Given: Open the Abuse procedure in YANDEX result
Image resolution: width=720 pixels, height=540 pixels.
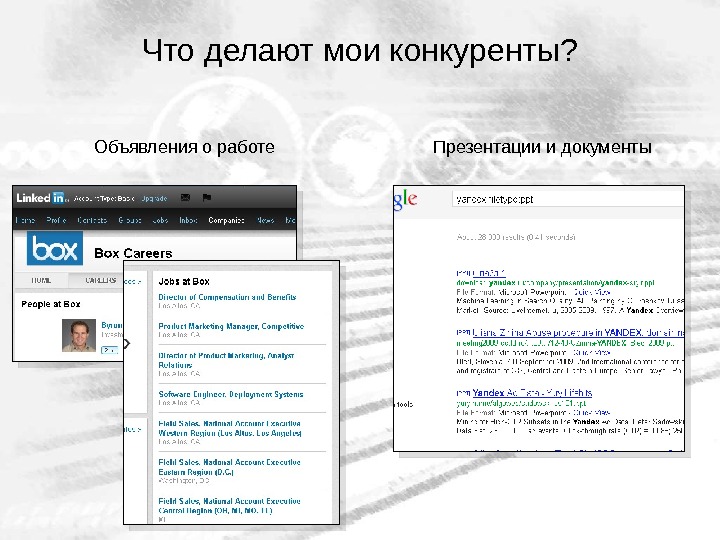Looking at the screenshot, I should pos(578,333).
